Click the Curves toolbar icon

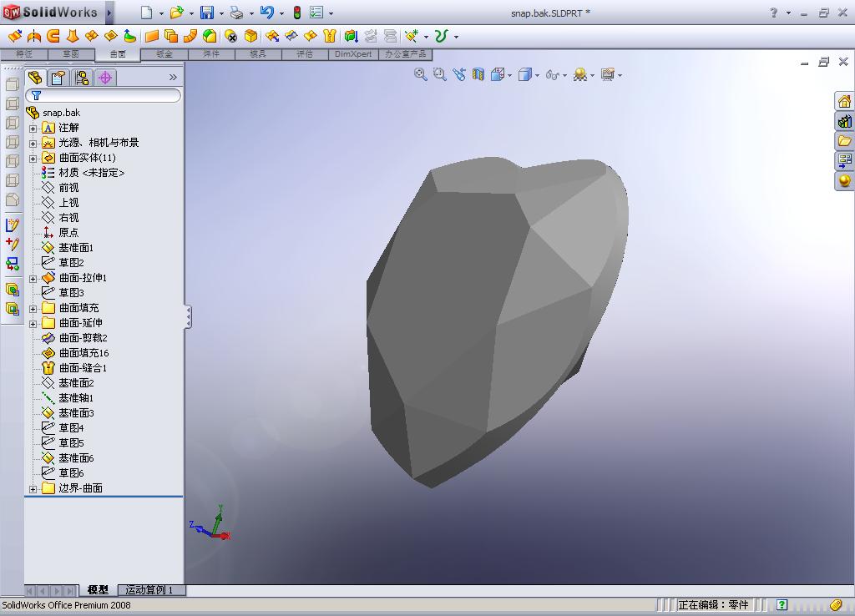441,37
